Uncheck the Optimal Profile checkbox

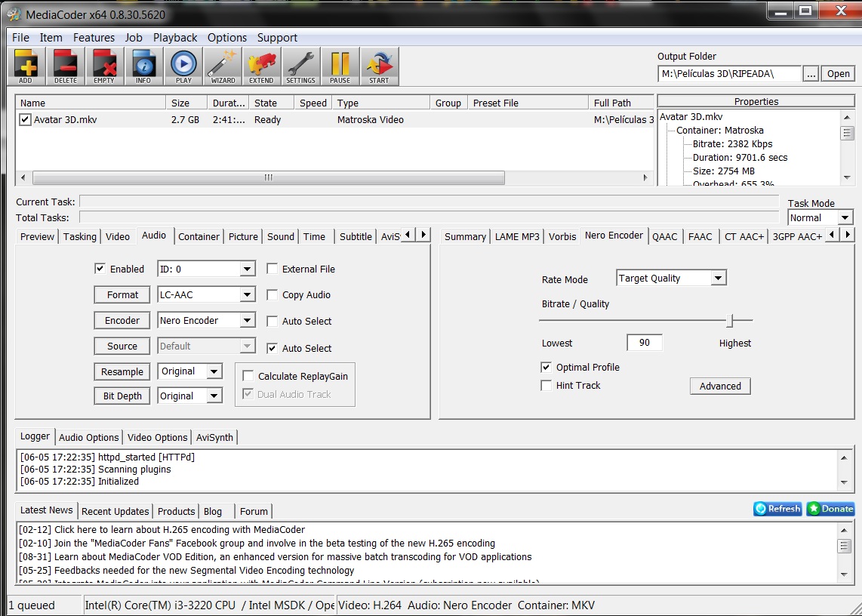point(546,368)
